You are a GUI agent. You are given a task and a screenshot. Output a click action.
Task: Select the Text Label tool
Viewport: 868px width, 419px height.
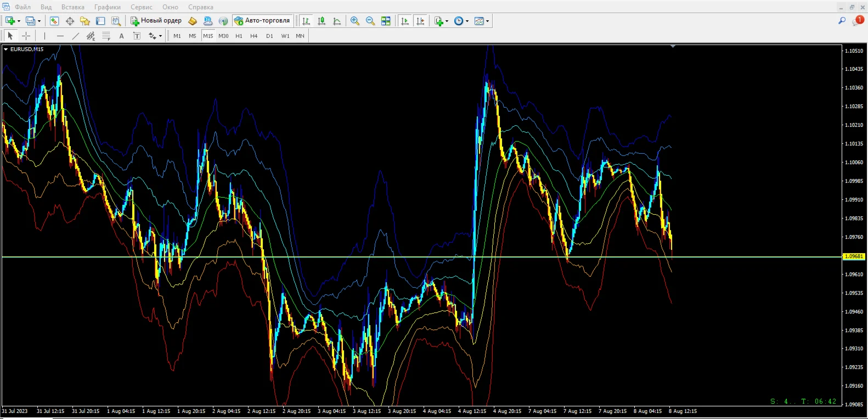tap(137, 36)
